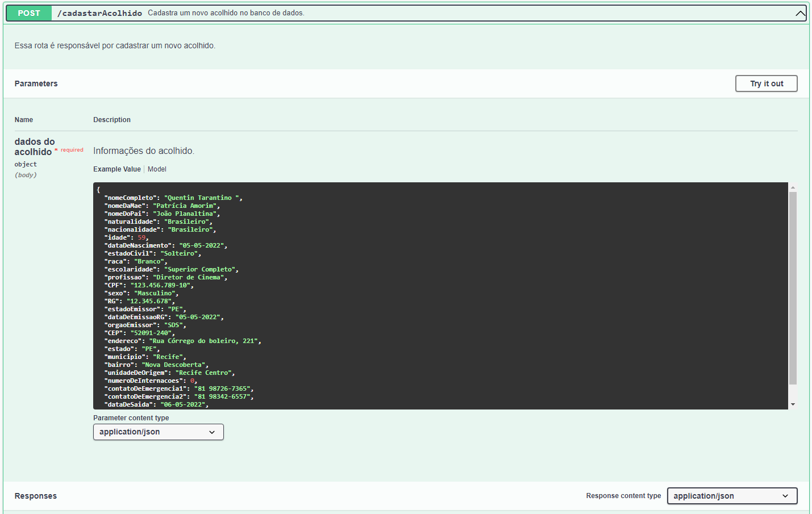Open the Parameter content type dropdown

click(158, 432)
